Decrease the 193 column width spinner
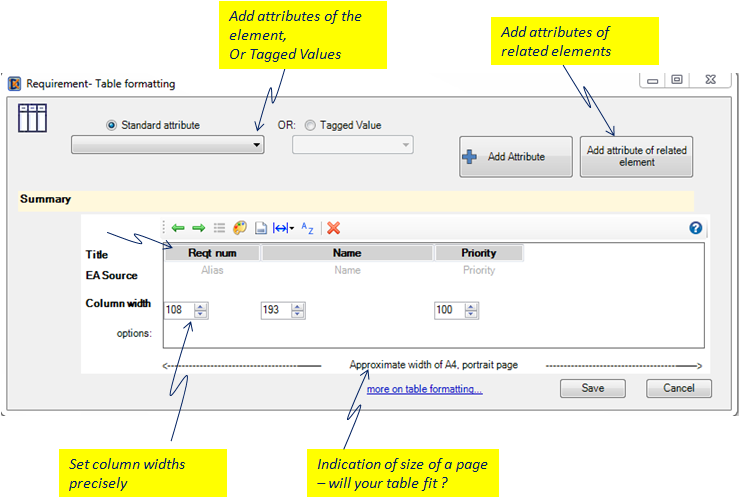This screenshot has height=498, width=740. point(298,314)
